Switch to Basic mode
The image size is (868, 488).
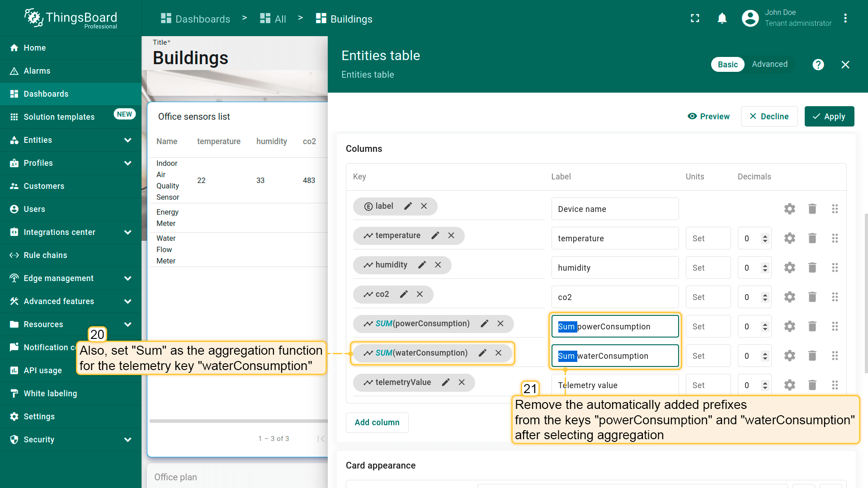(727, 65)
